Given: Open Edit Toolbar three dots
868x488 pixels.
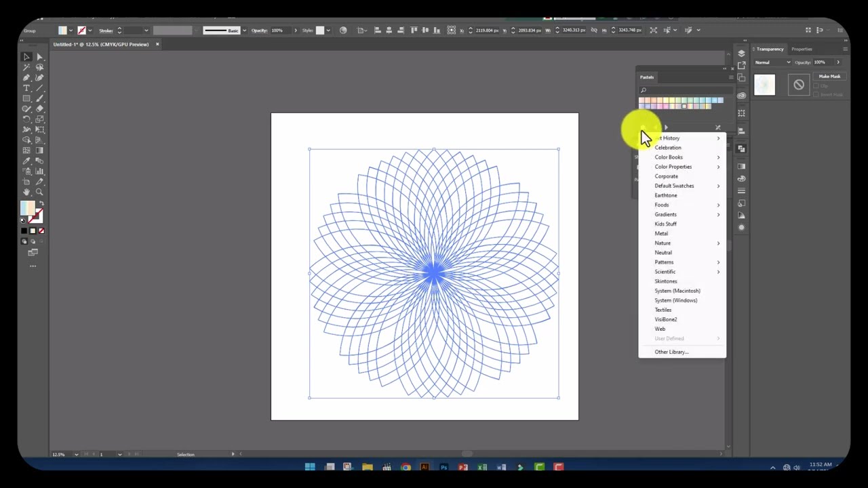Looking at the screenshot, I should tap(33, 266).
